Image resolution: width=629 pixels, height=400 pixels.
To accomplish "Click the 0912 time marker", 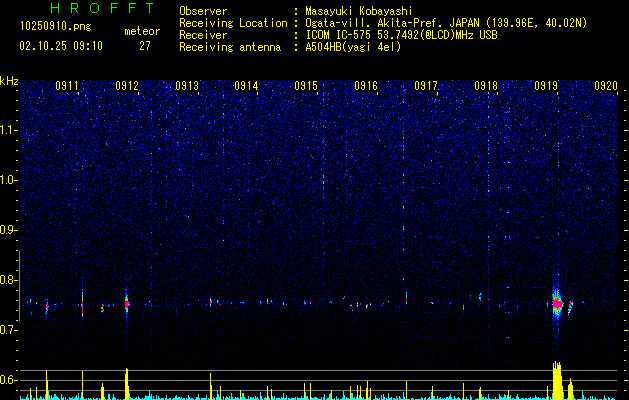I will pyautogui.click(x=127, y=85).
